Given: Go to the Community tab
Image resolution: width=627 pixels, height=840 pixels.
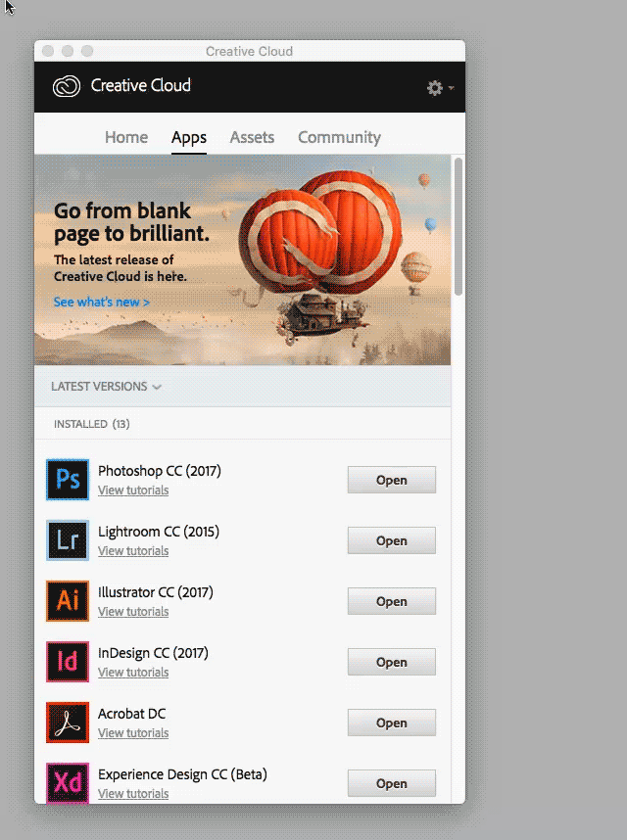Looking at the screenshot, I should pyautogui.click(x=339, y=138).
